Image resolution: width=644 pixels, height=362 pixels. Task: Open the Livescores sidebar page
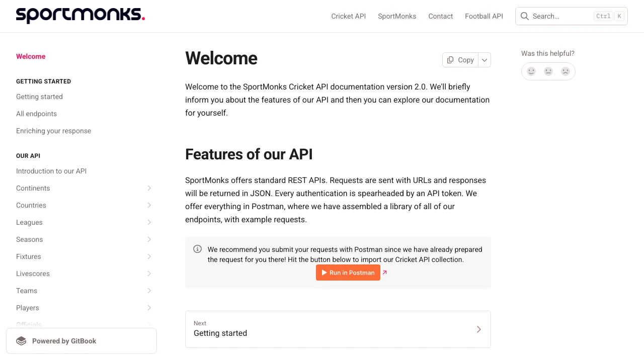pos(33,274)
